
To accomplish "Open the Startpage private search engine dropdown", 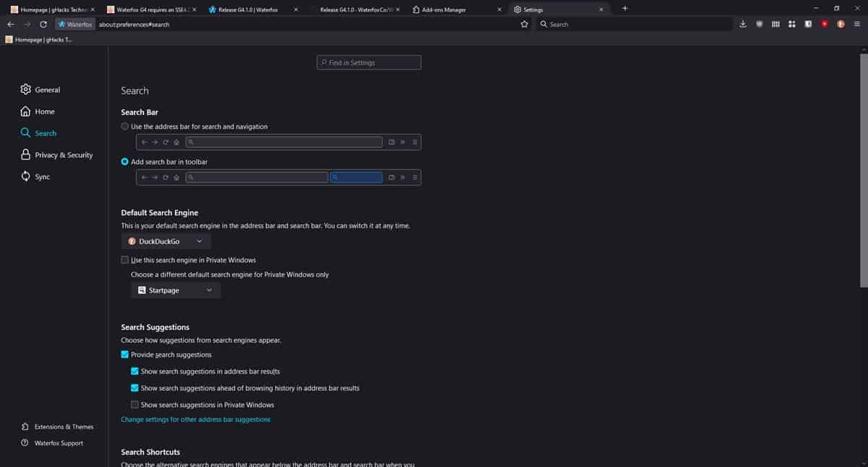I will click(176, 290).
